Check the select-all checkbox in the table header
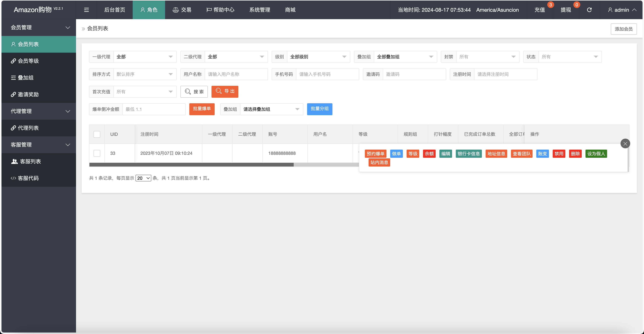 pyautogui.click(x=97, y=134)
